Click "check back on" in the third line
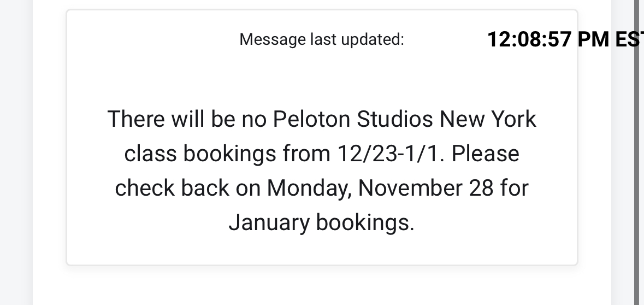Viewport: 644px width, 305px height. pos(187,188)
